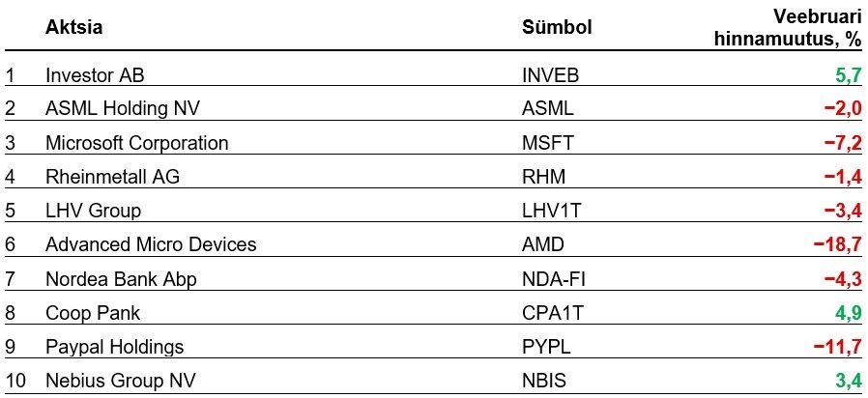Click the Paypal Holdings cell

point(114,347)
